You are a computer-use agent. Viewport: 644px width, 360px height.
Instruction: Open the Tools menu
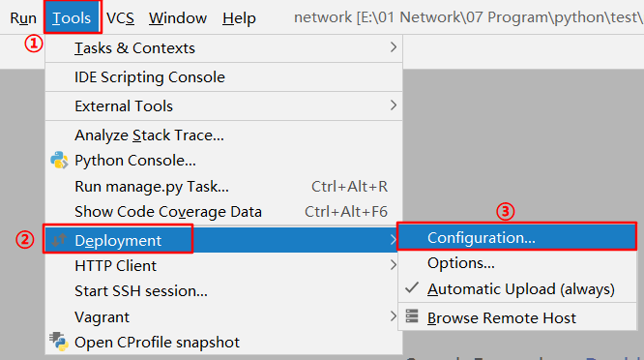coord(72,17)
